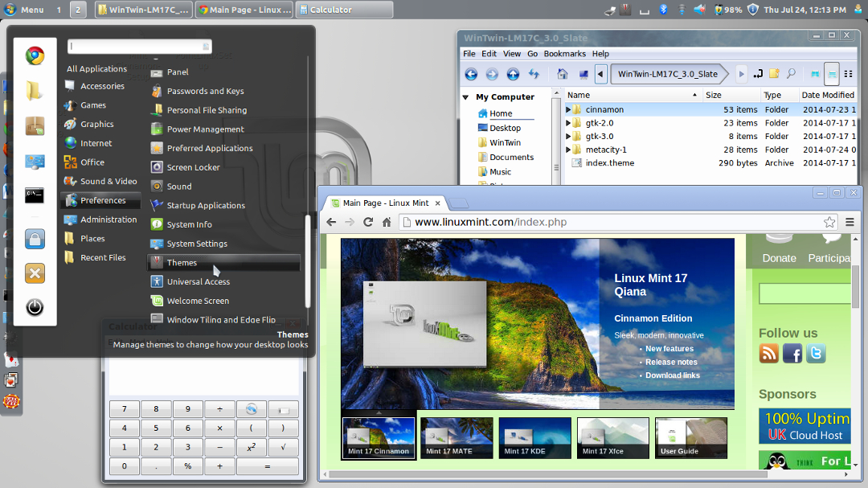Click the menu search input field
Screen dimensions: 868x488
click(x=140, y=47)
